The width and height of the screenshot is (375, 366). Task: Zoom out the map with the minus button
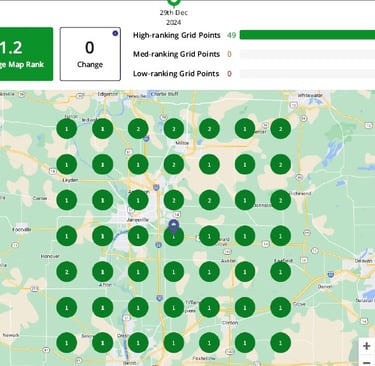366,362
